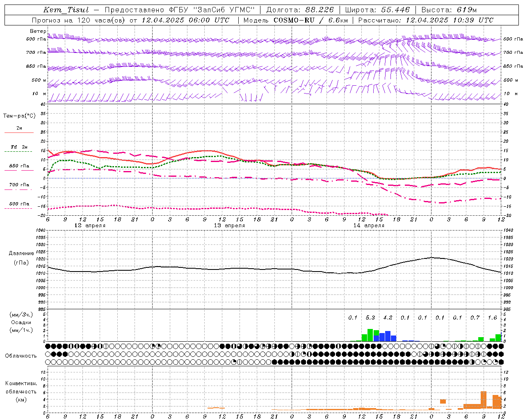Select the (км) unit under convective cloudiness

tap(21, 399)
